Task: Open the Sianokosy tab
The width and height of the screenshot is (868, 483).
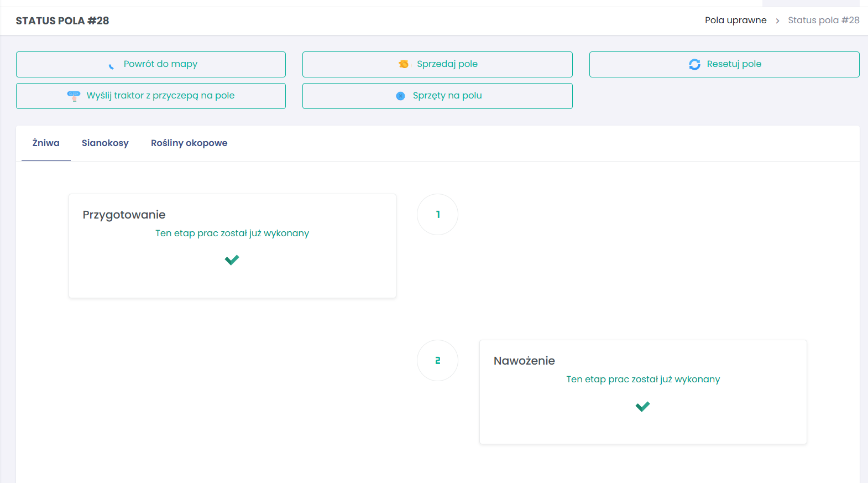Action: (x=105, y=143)
